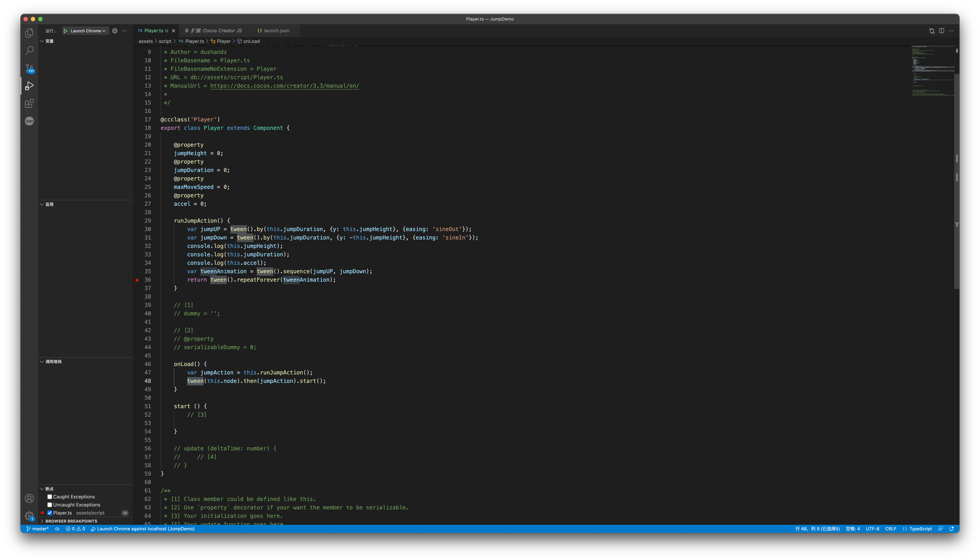Switch to the Cocos Creator JS tab
980x560 pixels.
coord(217,31)
